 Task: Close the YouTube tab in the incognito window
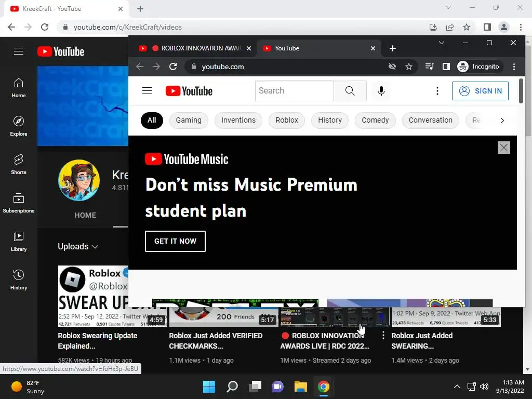coord(373,48)
